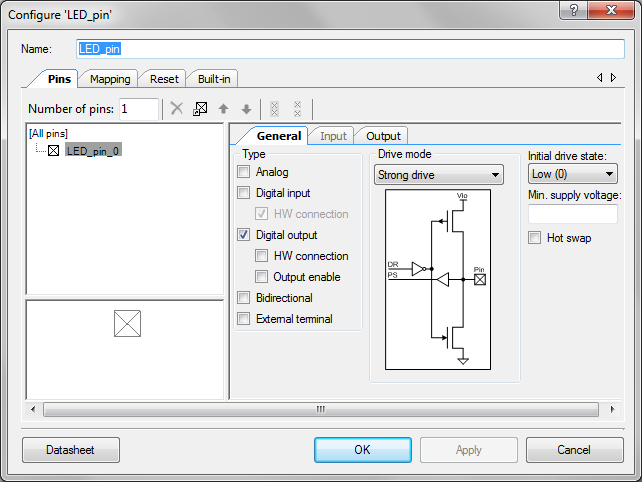Click the unpair pins icon
The image size is (642, 482).
click(x=298, y=109)
